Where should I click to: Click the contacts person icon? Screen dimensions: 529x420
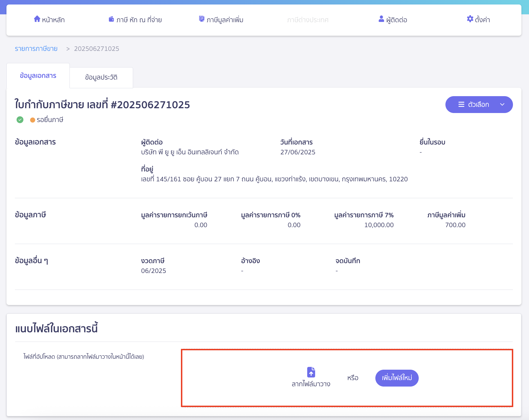point(381,19)
